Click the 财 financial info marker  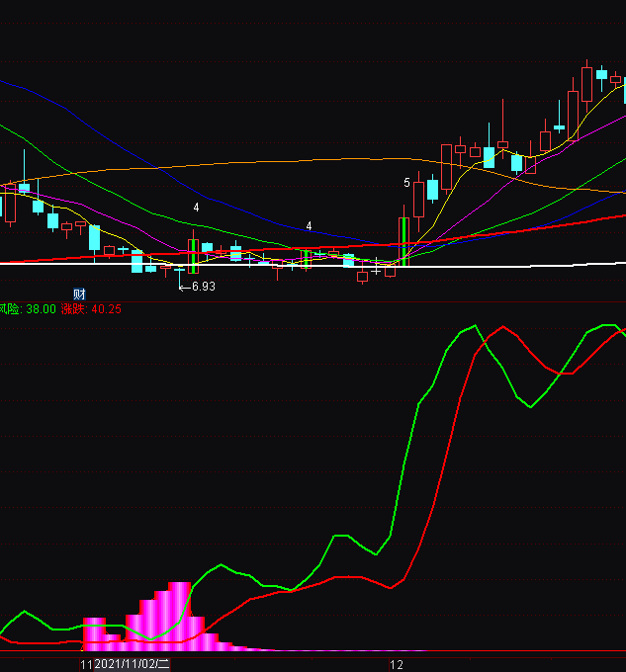79,294
